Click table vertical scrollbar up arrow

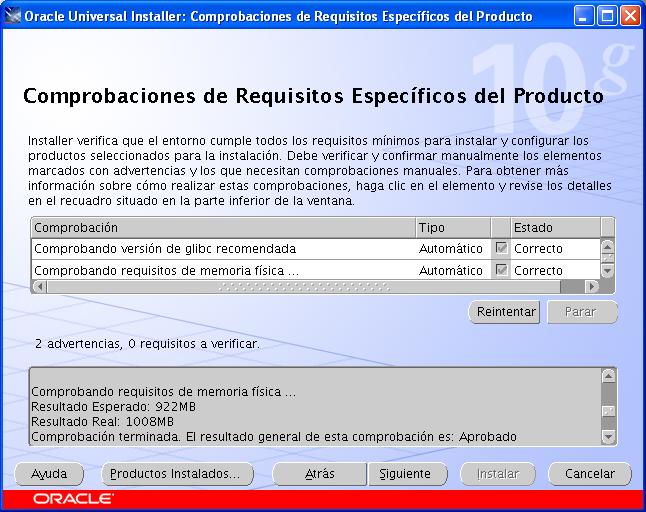(608, 247)
